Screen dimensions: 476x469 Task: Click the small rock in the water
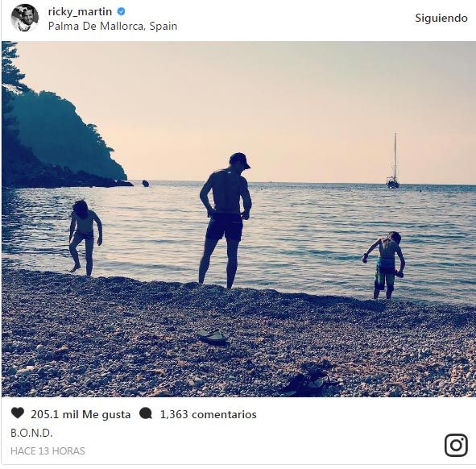[x=146, y=183]
